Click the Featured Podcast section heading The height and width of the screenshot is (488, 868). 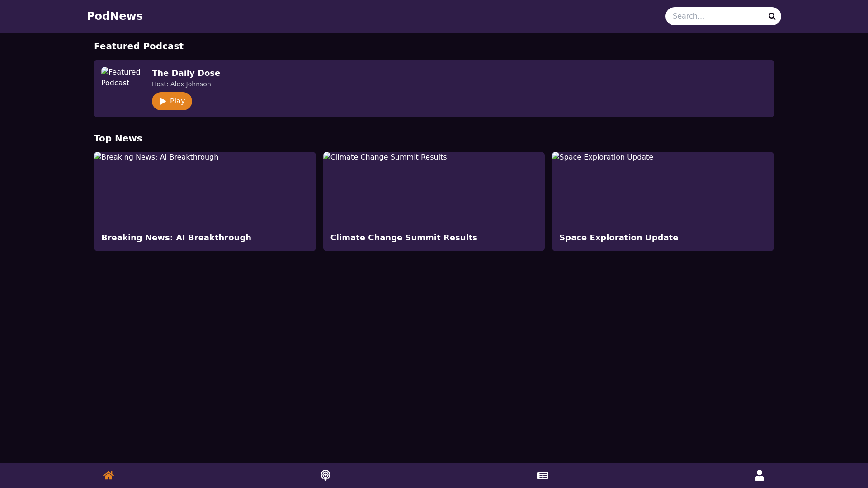pyautogui.click(x=138, y=46)
